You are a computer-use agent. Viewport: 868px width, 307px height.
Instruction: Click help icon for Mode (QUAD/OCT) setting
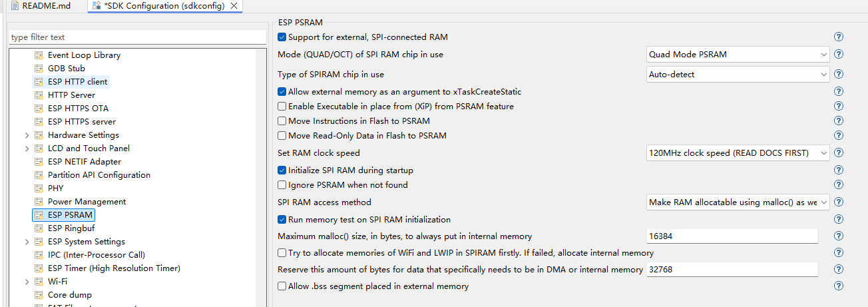click(839, 55)
